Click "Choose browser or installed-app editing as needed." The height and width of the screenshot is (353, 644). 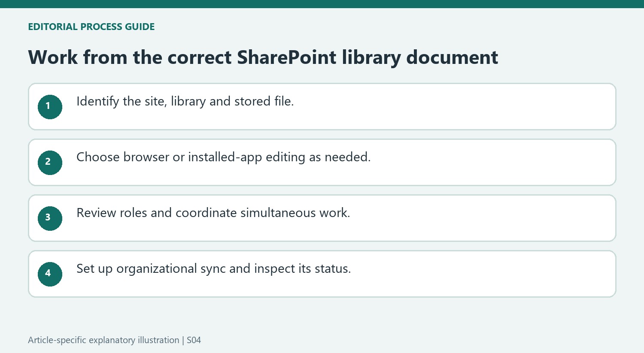223,157
